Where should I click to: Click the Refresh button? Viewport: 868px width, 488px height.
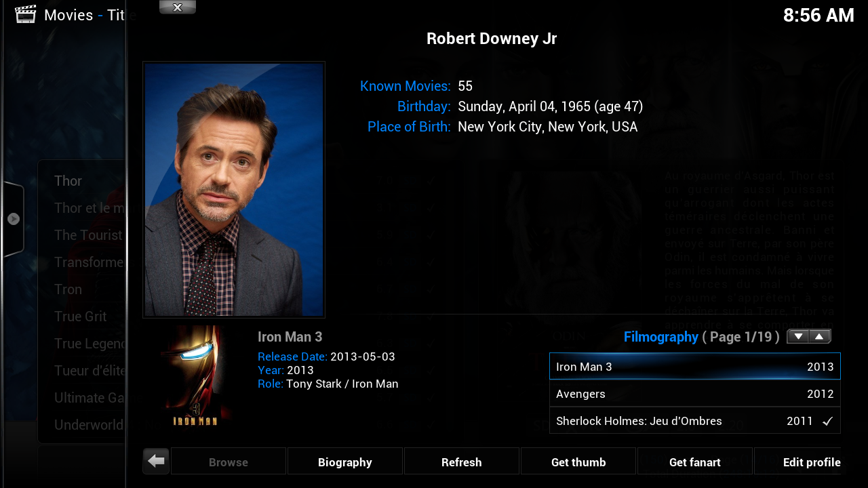point(462,462)
